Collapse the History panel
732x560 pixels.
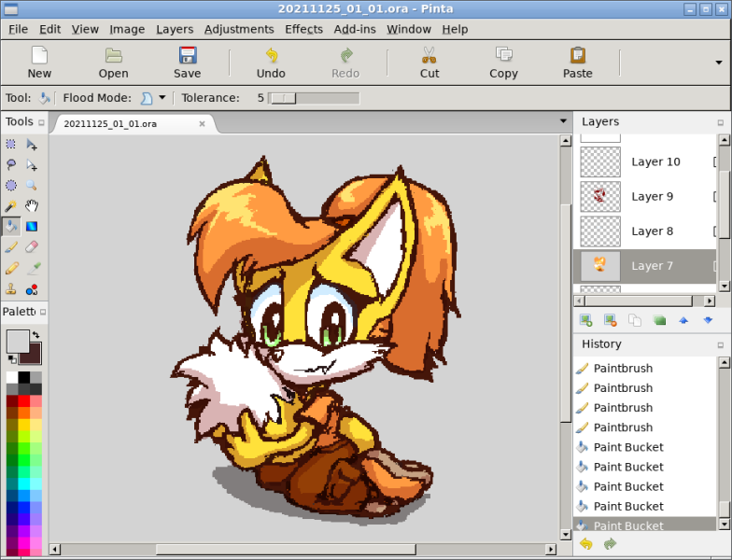(721, 345)
